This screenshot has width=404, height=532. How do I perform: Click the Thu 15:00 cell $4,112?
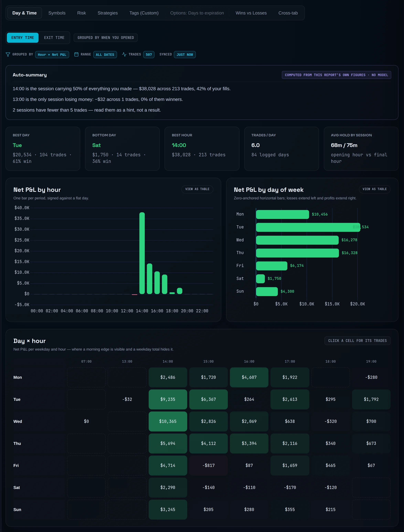pos(209,444)
